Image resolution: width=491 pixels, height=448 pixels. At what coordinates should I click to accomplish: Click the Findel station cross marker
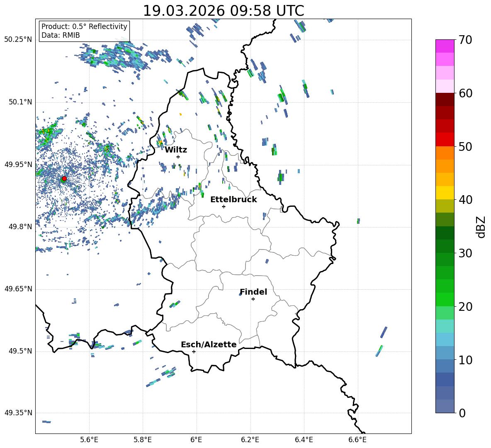[253, 299]
